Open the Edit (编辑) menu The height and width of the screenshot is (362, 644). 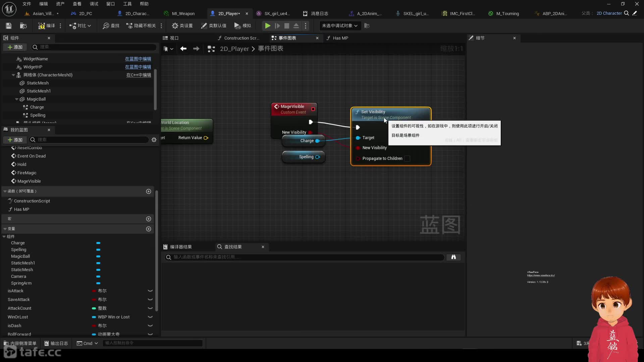click(44, 4)
